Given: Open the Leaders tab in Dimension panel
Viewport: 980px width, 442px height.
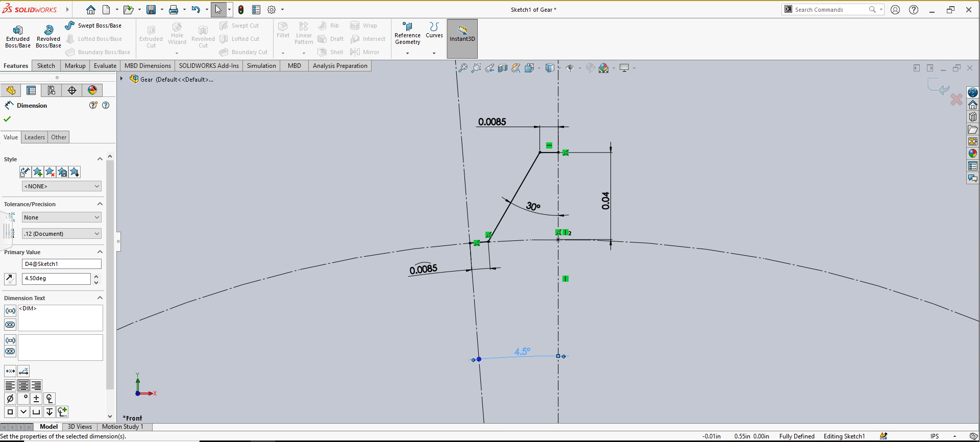Looking at the screenshot, I should point(35,137).
